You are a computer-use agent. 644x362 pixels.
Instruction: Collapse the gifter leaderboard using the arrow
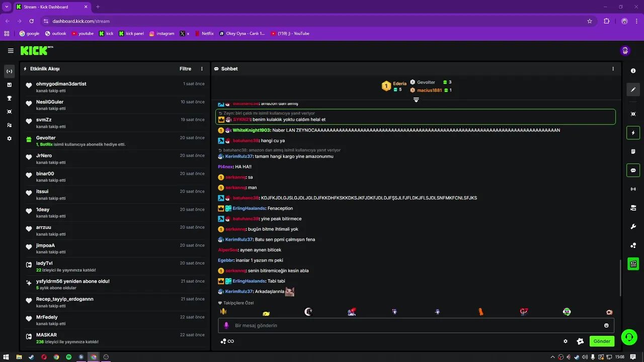416,100
